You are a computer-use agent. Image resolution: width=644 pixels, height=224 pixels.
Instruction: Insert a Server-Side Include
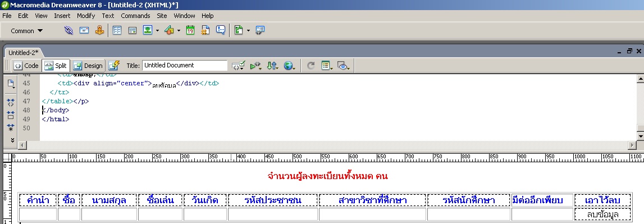point(205,30)
